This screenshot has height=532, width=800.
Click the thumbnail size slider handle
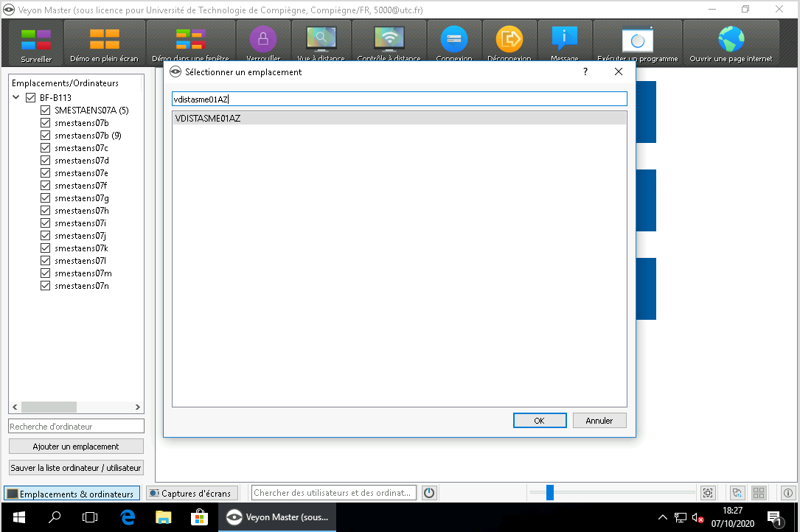[549, 493]
